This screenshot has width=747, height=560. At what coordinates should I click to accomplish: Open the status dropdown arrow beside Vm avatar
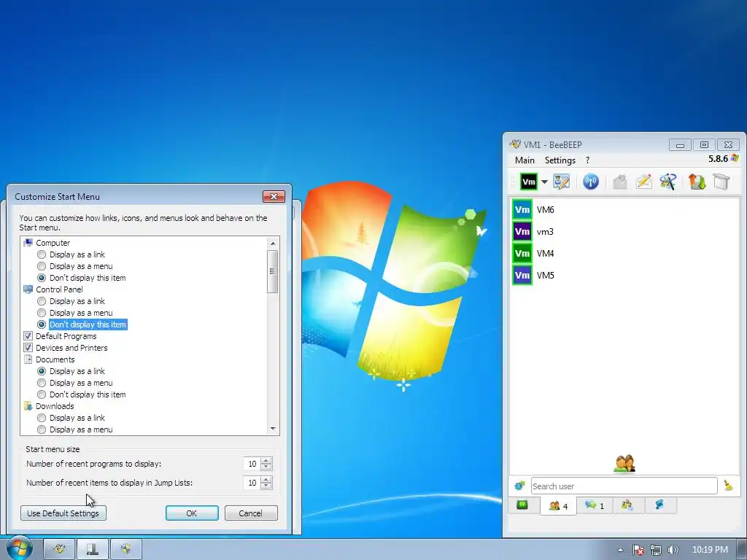point(544,182)
